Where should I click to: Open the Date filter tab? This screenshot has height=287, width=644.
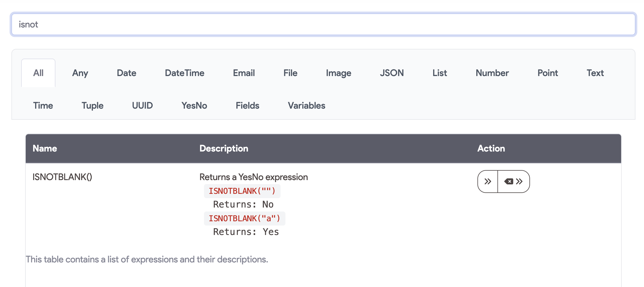click(x=126, y=73)
